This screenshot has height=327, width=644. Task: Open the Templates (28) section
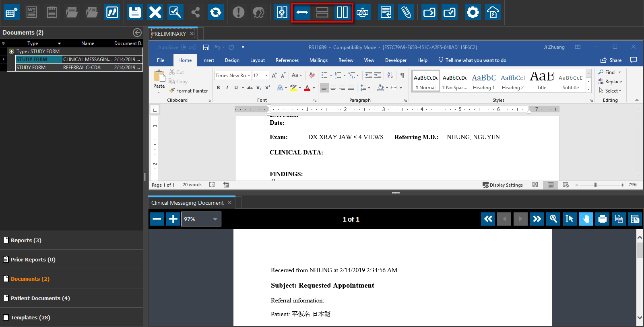click(x=30, y=317)
